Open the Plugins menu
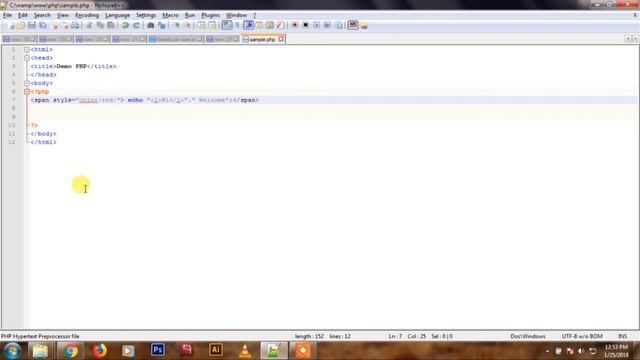 (211, 15)
